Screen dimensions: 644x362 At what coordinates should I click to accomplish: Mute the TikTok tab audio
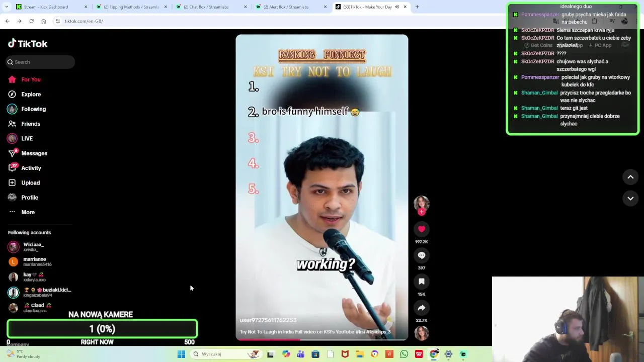coord(397,7)
